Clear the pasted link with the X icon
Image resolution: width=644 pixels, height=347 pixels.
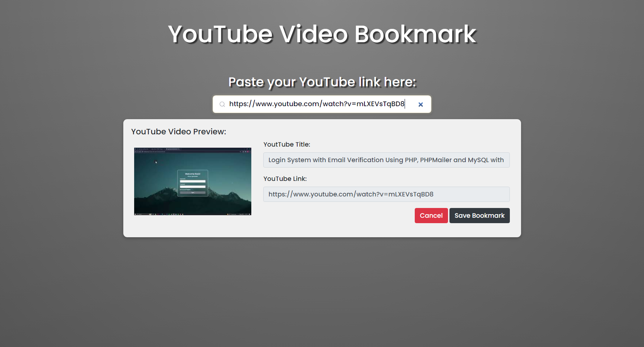421,104
